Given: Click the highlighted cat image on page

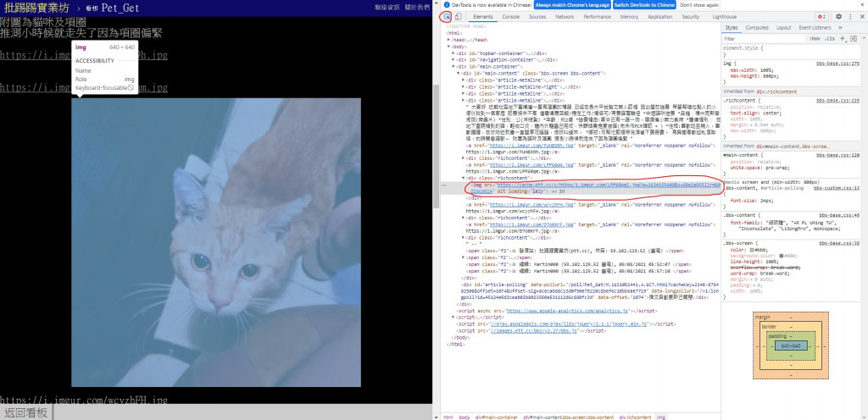Looking at the screenshot, I should click(216, 243).
